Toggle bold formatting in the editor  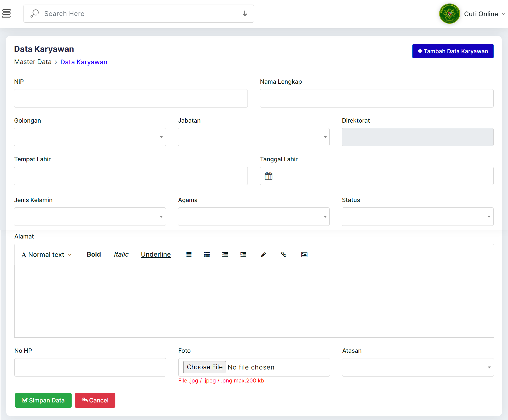tap(94, 254)
